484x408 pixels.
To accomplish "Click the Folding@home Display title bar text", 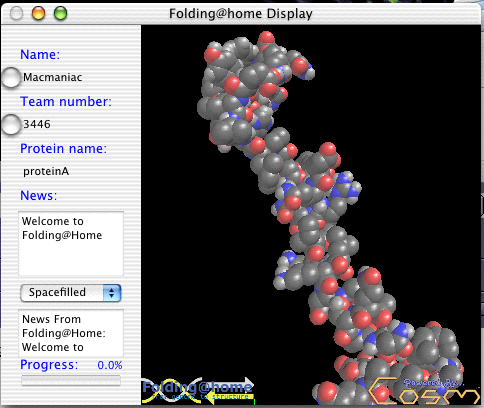I will point(241,14).
